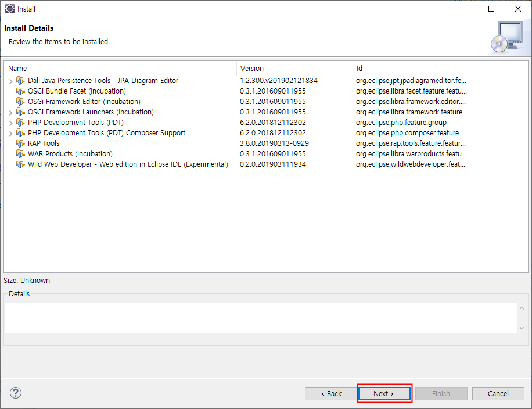This screenshot has height=409, width=532.
Task: Select 'PHP Development Tools (PDT) Composer Support' row
Action: pyautogui.click(x=106, y=132)
